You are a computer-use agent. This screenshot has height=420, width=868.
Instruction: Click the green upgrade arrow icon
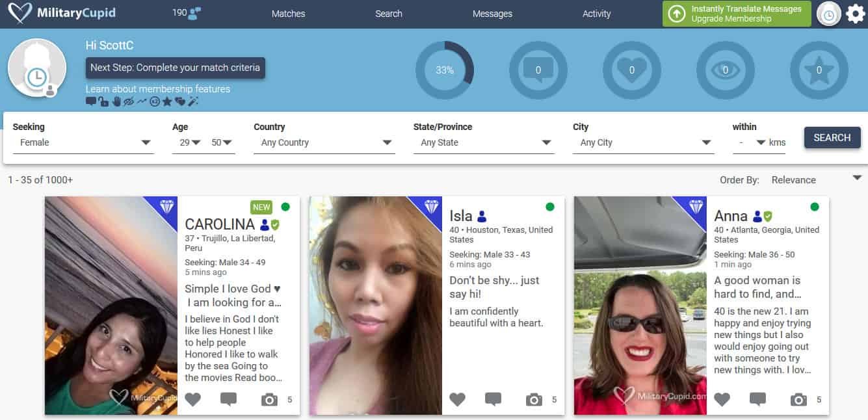coord(677,14)
